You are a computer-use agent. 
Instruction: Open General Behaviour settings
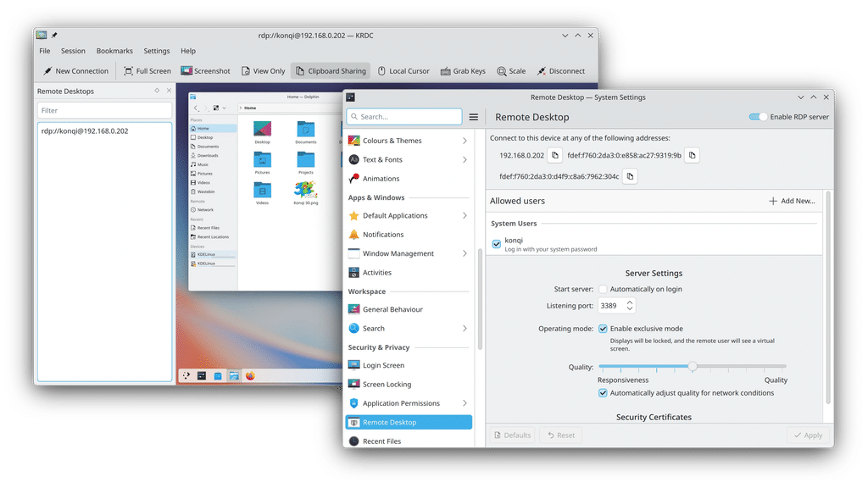point(409,309)
